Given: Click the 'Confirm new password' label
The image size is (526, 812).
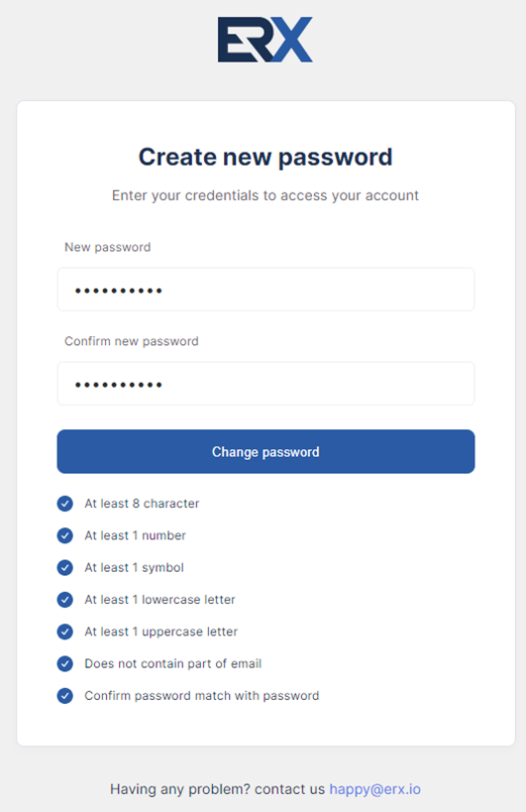Looking at the screenshot, I should coord(132,341).
